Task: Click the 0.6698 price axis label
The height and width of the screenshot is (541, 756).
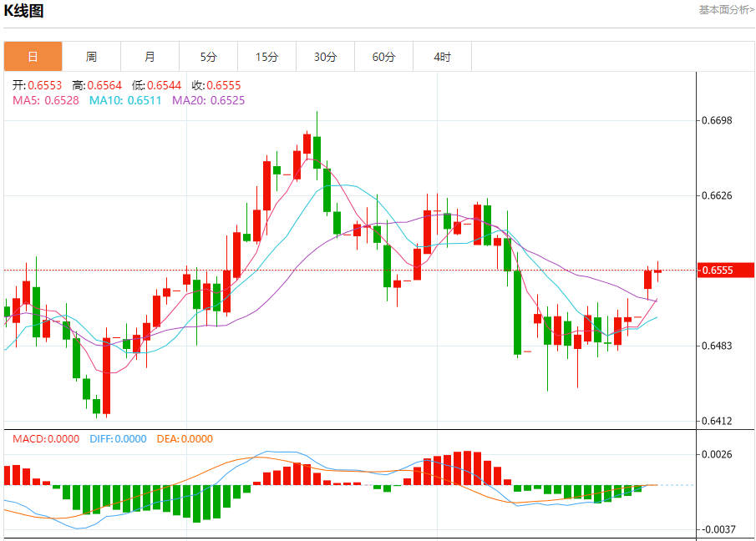Action: click(717, 120)
